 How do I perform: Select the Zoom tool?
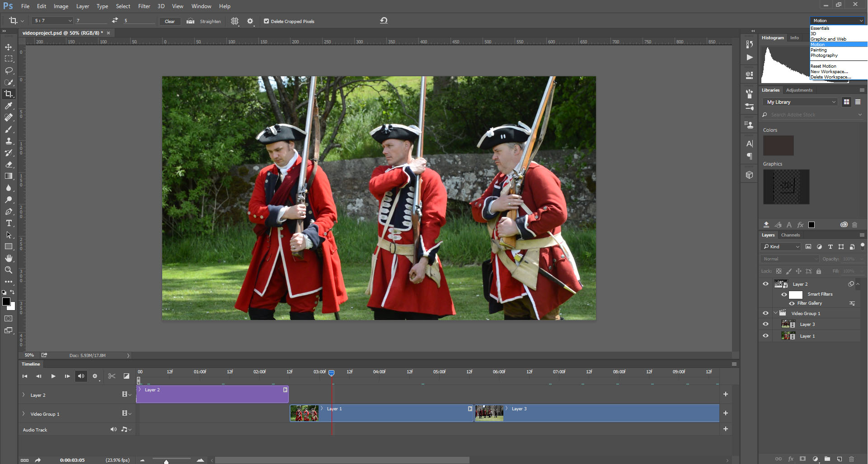pyautogui.click(x=9, y=270)
